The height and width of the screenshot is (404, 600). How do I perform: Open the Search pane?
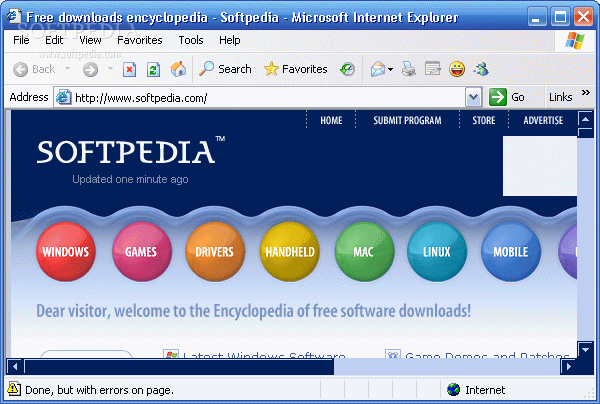225,69
